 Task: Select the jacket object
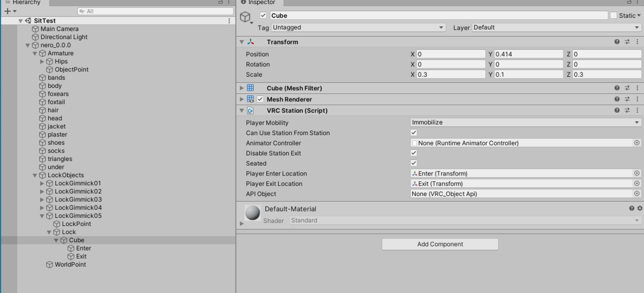56,127
